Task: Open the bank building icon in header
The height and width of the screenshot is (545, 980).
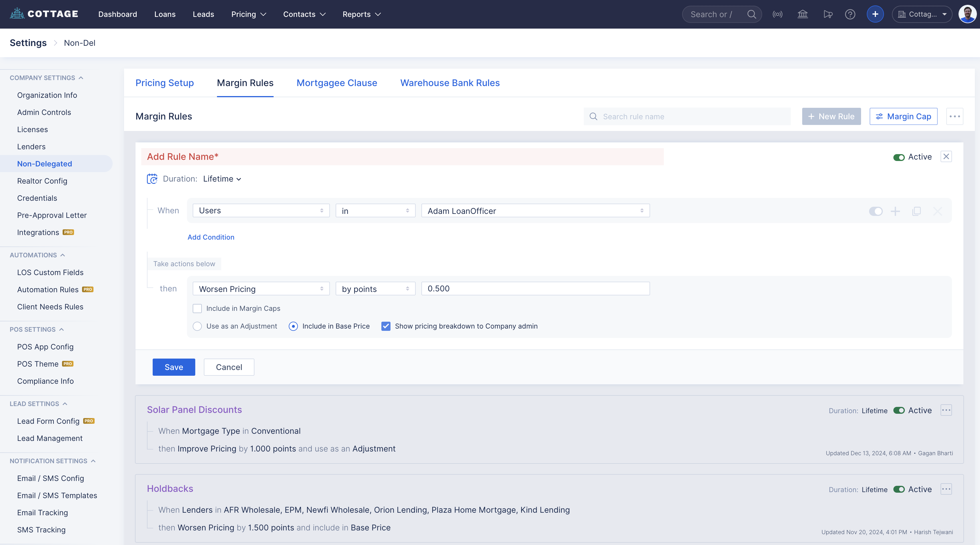Action: [802, 15]
